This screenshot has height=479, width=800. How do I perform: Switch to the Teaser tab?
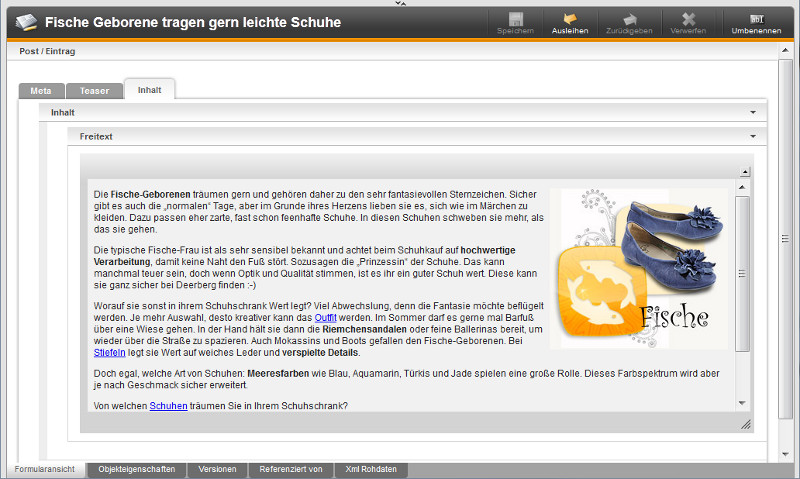[x=95, y=90]
